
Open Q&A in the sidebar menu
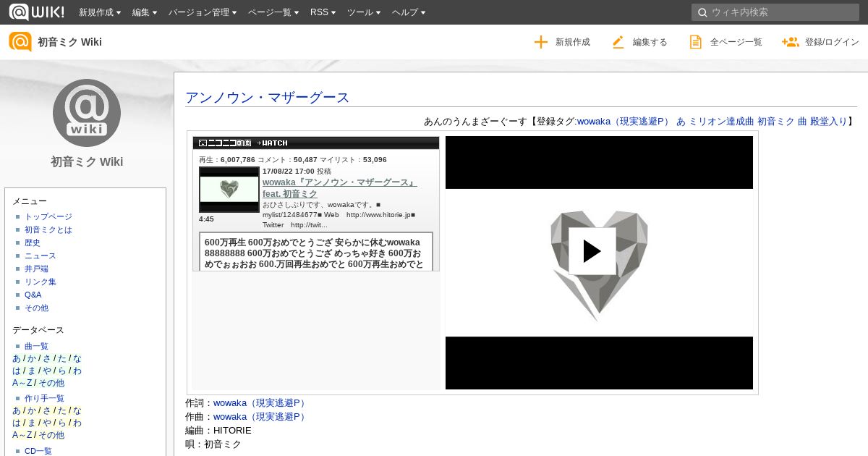coord(33,295)
